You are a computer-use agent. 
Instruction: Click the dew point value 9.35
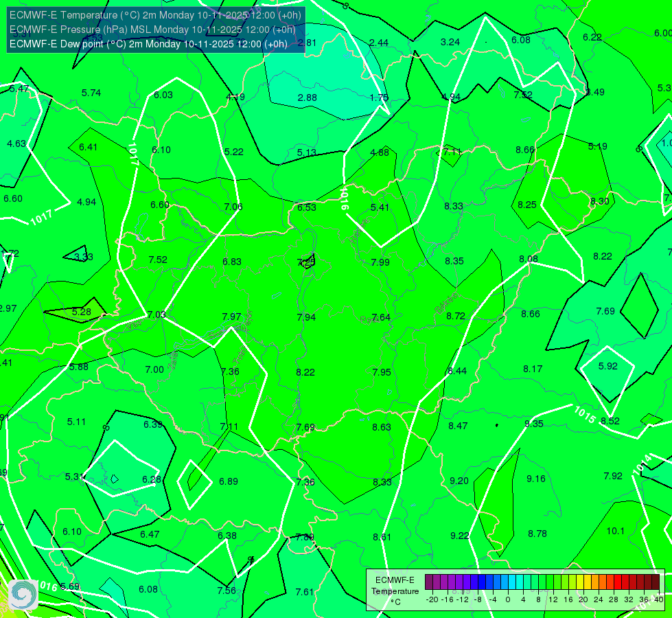[x=534, y=424]
